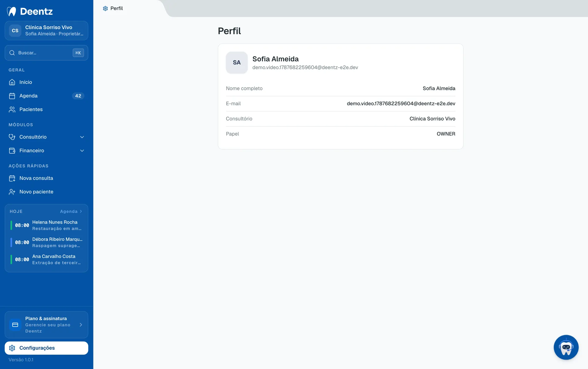Open Débora Ribeiro Marqu... appointment
The width and height of the screenshot is (588, 369).
pyautogui.click(x=47, y=242)
